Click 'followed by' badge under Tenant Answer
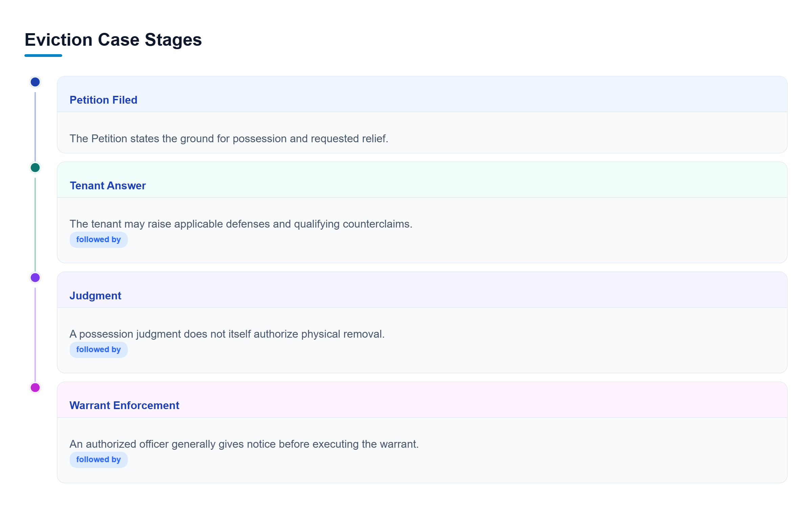 click(x=98, y=240)
